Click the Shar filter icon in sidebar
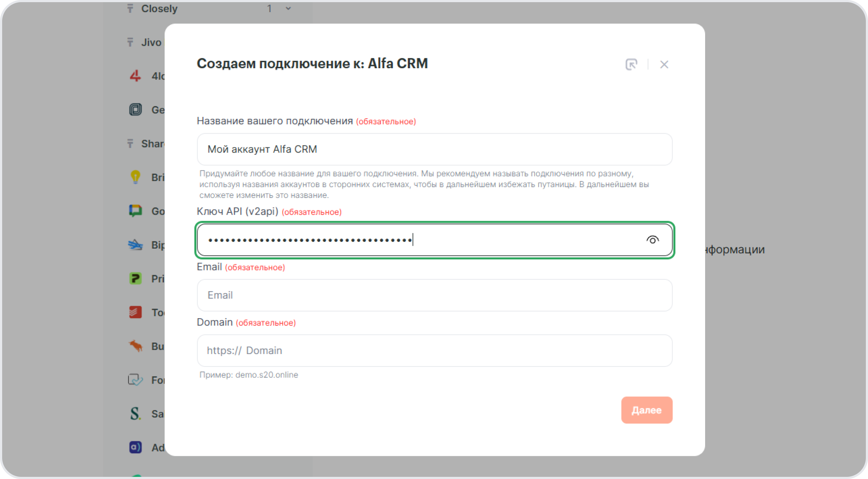 [130, 144]
